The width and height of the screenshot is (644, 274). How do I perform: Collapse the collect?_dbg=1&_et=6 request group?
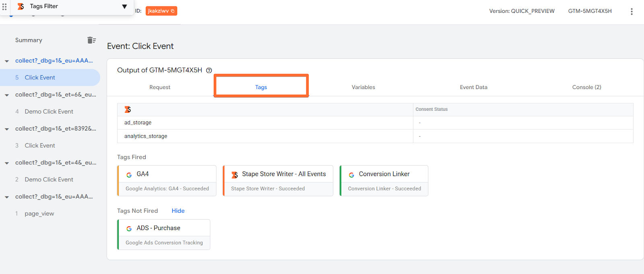7,95
